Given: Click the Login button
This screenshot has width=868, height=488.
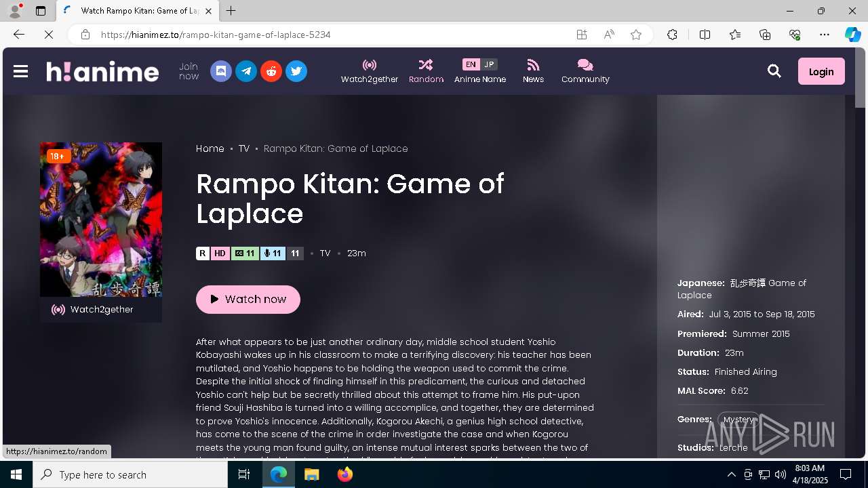Looking at the screenshot, I should pyautogui.click(x=821, y=71).
